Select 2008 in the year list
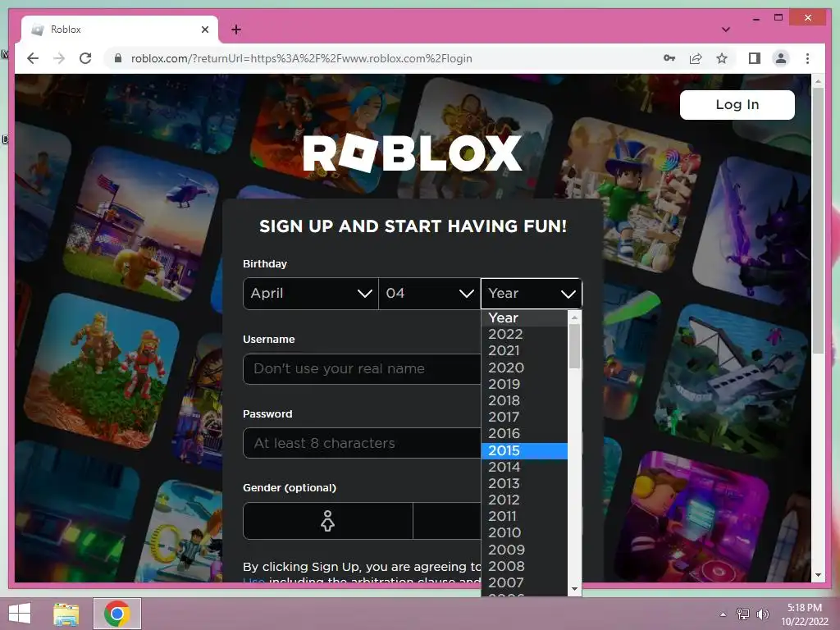This screenshot has width=840, height=630. point(524,566)
